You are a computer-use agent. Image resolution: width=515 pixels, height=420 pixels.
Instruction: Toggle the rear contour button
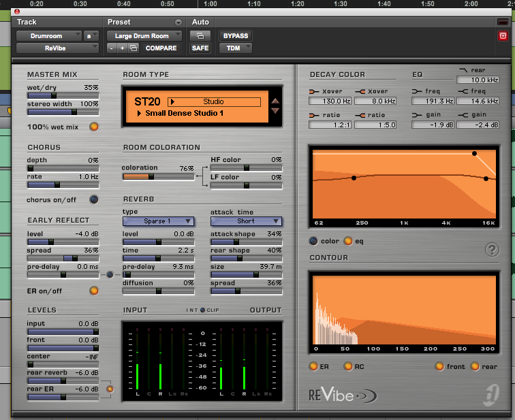tap(475, 366)
